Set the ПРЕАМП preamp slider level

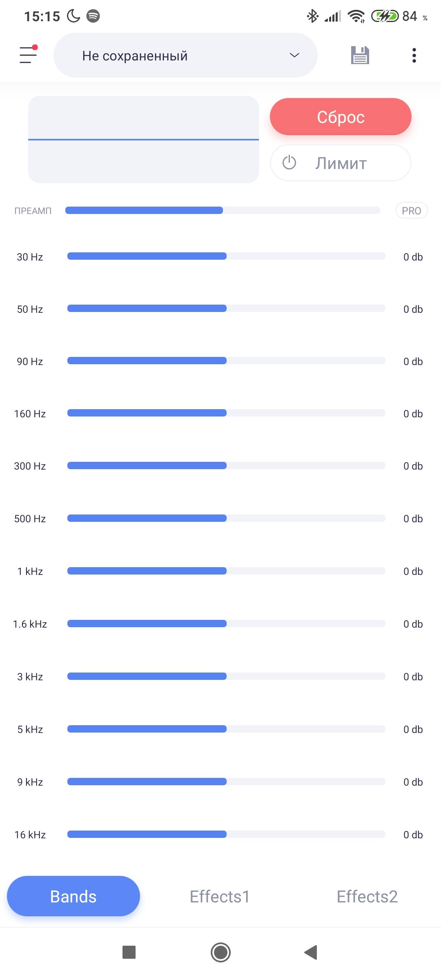click(x=223, y=210)
